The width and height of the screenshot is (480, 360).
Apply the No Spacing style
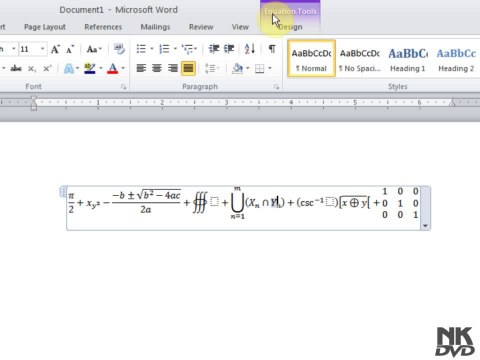(359, 59)
